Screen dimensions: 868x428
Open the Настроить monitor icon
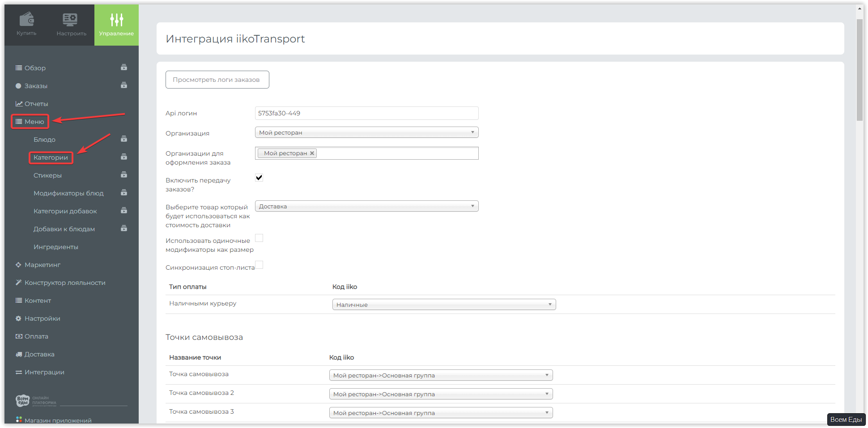coord(70,20)
